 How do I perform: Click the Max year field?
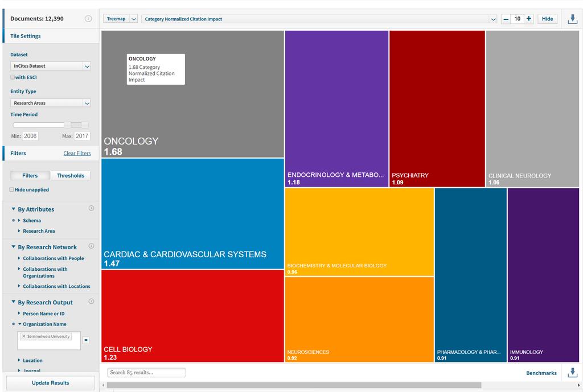(82, 136)
